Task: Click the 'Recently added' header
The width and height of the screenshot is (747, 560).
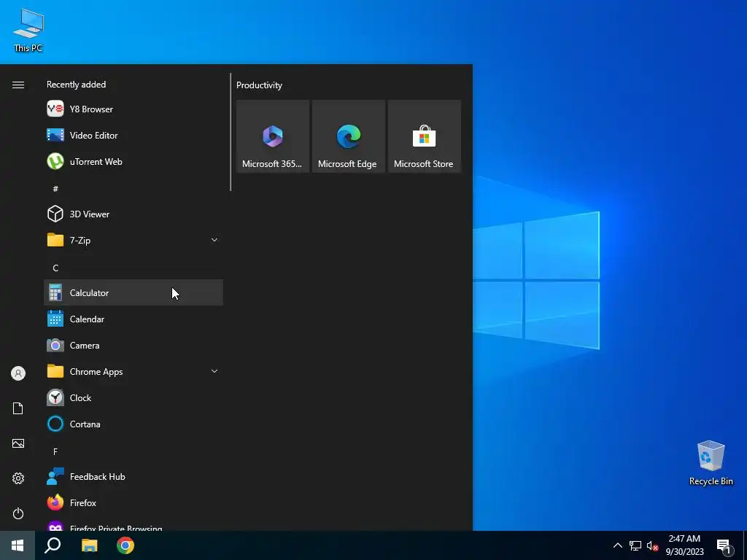Action: (76, 85)
